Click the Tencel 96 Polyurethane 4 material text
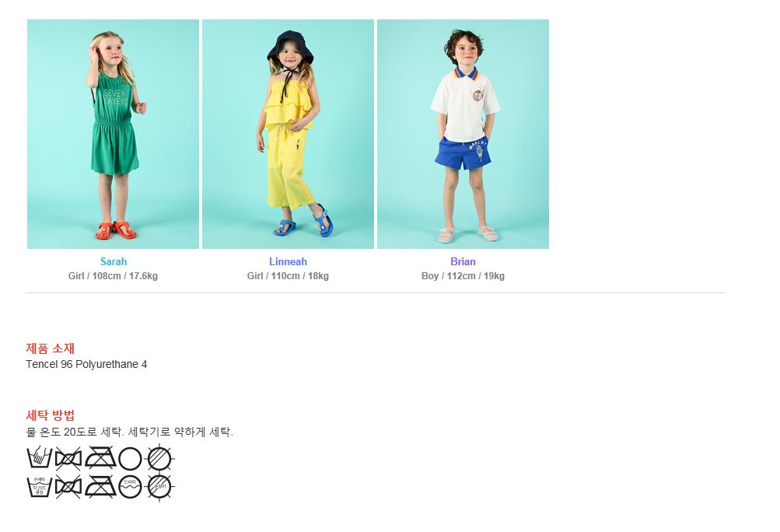This screenshot has height=532, width=780. pos(86,364)
